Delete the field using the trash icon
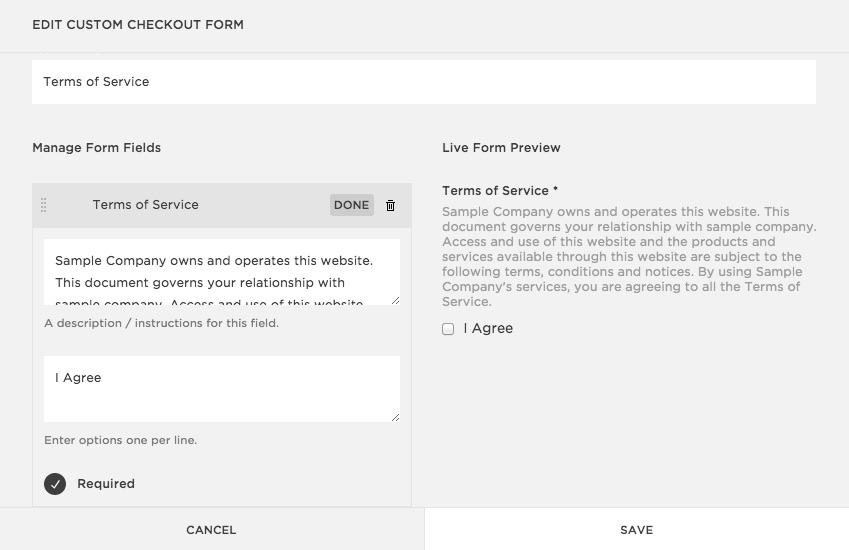Screen dimensions: 849x550 [390, 205]
